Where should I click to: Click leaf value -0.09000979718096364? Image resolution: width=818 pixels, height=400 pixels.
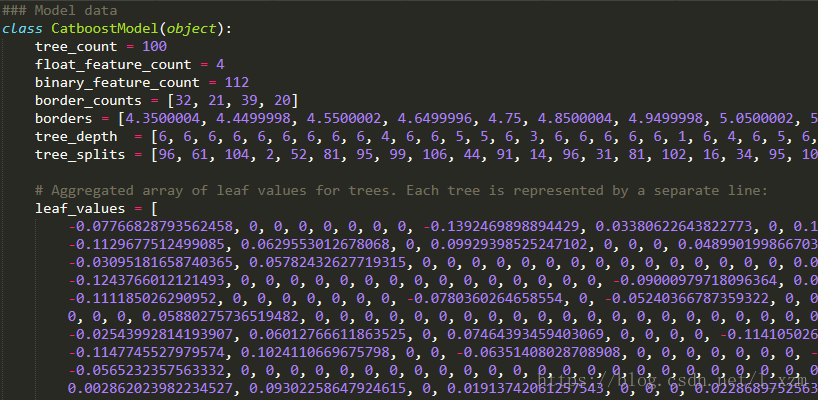(695, 281)
